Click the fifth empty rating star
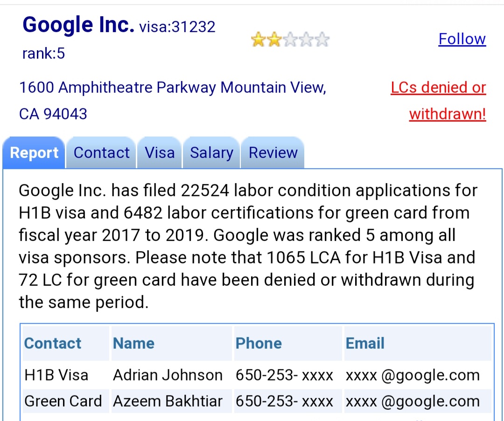Screen dimensions: 504x421 coord(322,40)
